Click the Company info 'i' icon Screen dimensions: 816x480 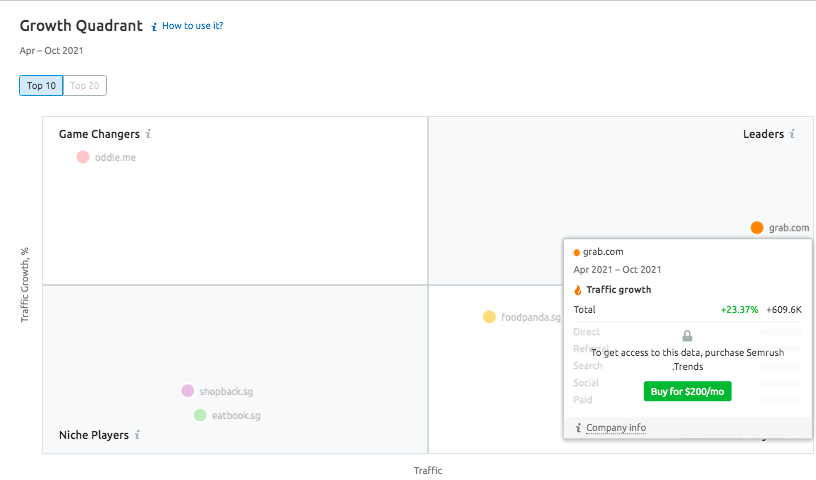point(578,428)
